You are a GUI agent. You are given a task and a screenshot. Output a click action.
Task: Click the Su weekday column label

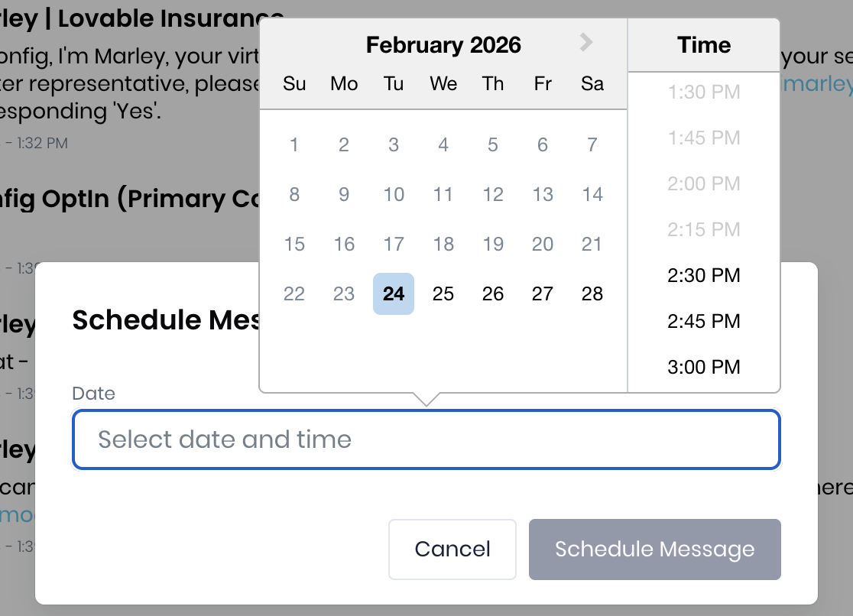pos(294,84)
